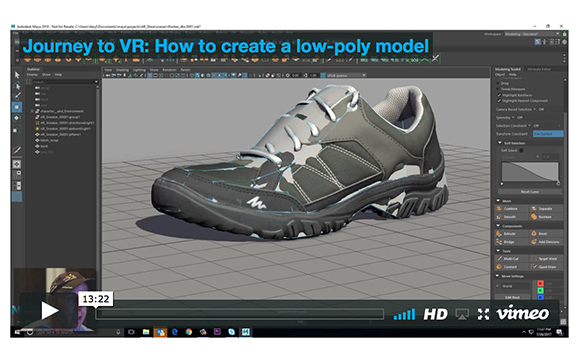Open the viewport Renderer menu
The image size is (580, 363).
pyautogui.click(x=169, y=70)
